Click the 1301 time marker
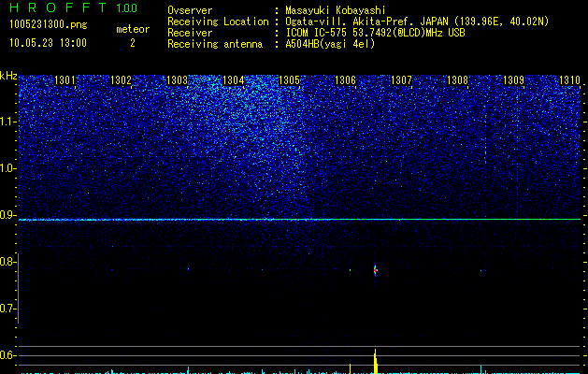Viewport: 588px width, 374px height. [65, 80]
